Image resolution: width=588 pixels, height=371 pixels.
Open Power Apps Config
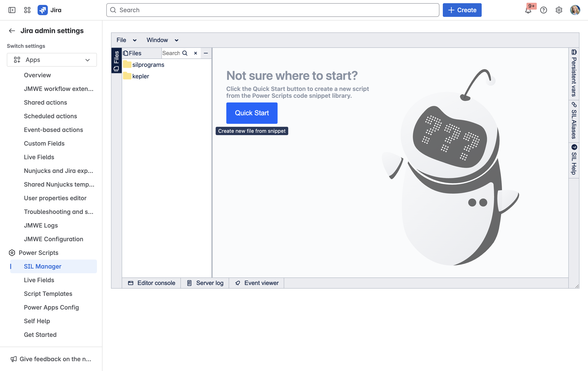click(x=51, y=307)
